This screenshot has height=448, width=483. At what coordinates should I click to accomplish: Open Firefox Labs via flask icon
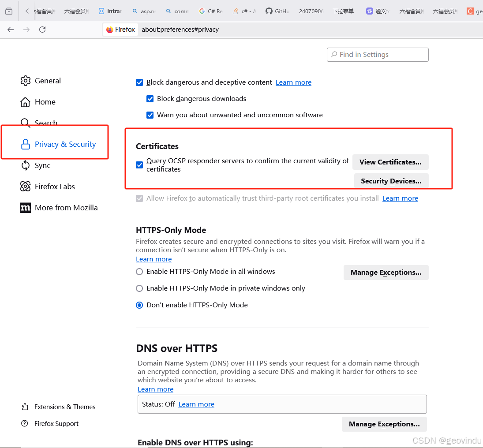26,187
